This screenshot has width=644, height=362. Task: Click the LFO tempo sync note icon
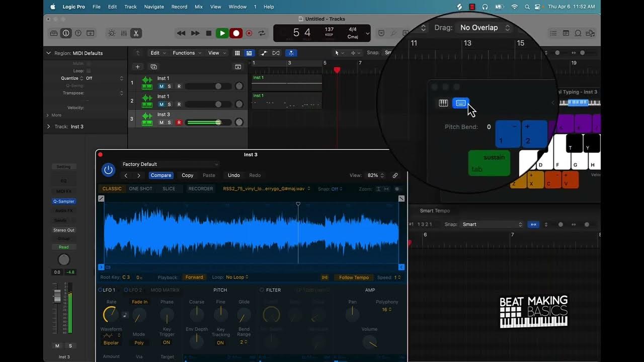[x=125, y=315]
